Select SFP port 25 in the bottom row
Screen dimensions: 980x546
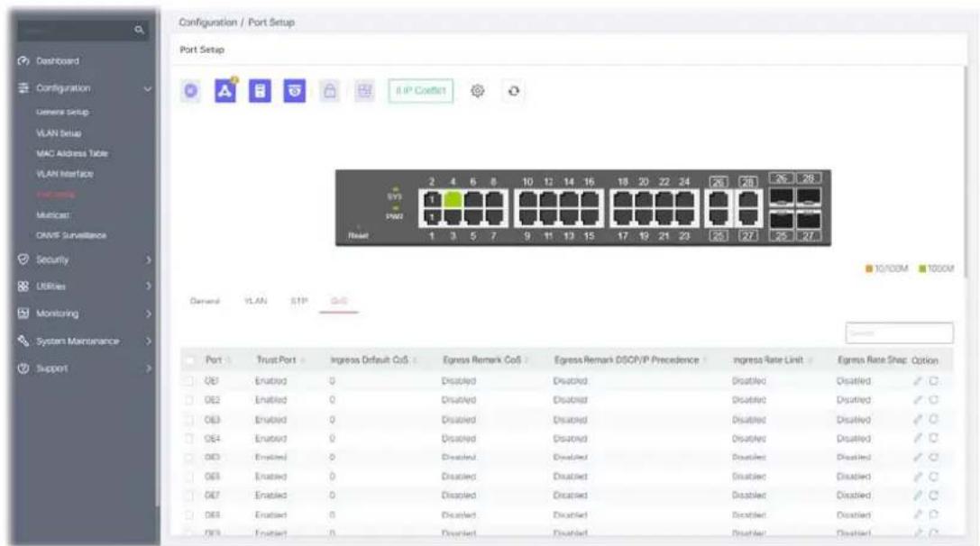(x=782, y=221)
